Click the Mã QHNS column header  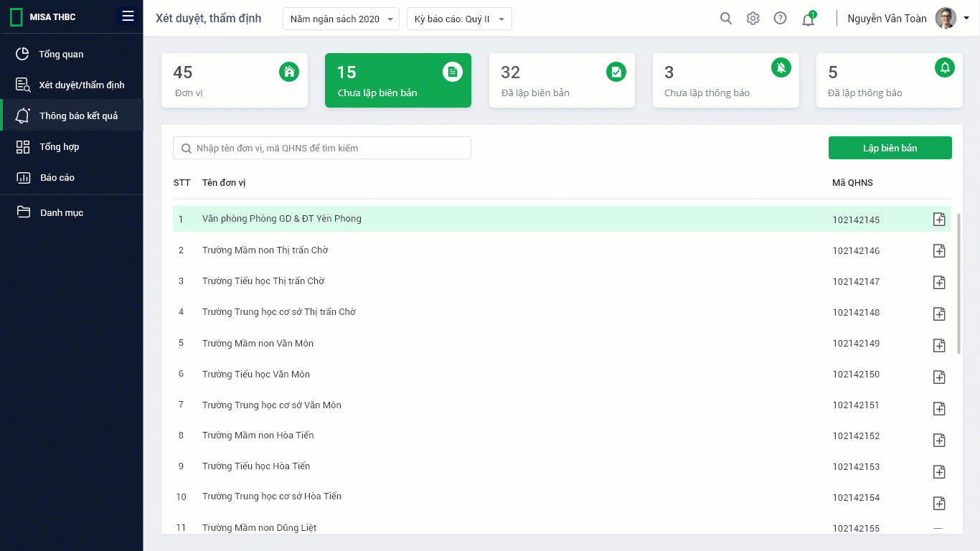pos(852,183)
